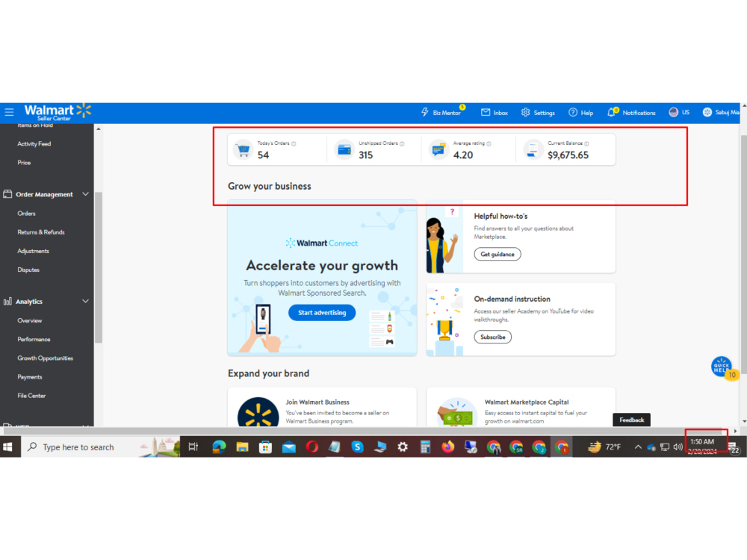Image resolution: width=747 pixels, height=560 pixels.
Task: Click the Unshipped Orders info icon
Action: (x=402, y=144)
